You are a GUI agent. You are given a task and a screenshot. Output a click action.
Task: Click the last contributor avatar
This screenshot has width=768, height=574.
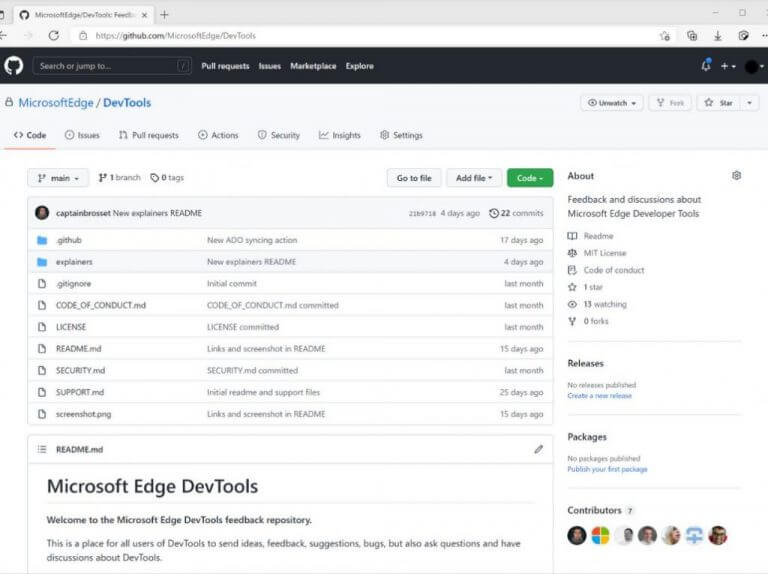pyautogui.click(x=718, y=535)
